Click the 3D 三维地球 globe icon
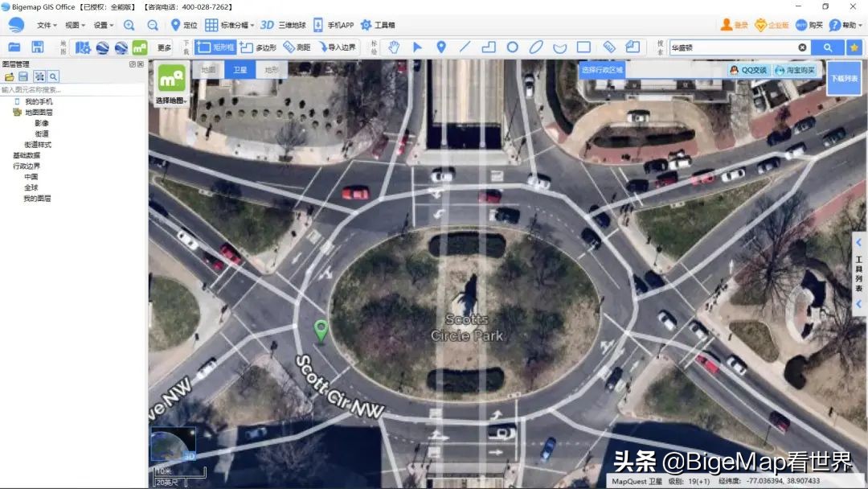Viewport: 868px width, 489px height. click(281, 25)
